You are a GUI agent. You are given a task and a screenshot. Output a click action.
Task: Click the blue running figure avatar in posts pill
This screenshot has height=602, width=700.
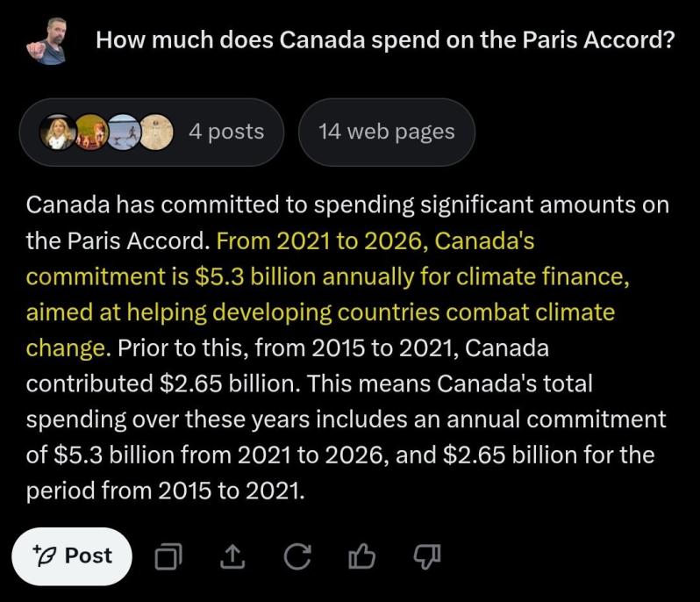pos(124,133)
